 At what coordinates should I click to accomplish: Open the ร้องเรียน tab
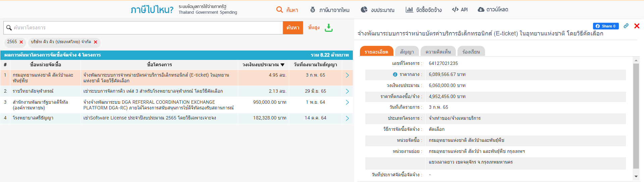(471, 52)
